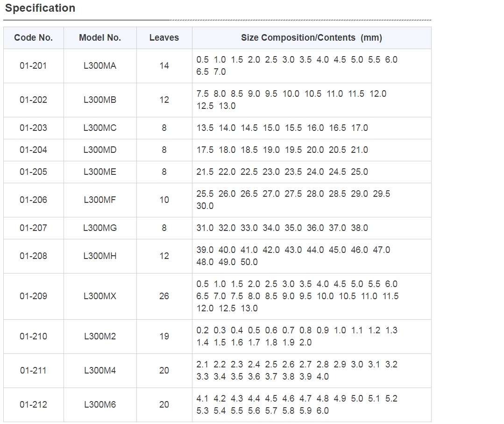Screen dimensions: 504x424
Task: Select model L300MH cell
Action: pos(100,256)
